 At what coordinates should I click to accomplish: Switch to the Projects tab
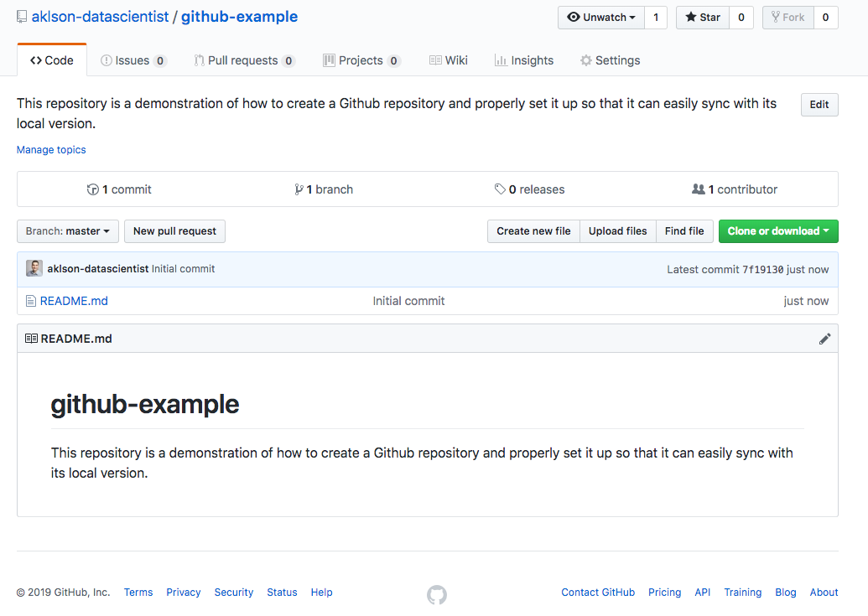(x=361, y=60)
